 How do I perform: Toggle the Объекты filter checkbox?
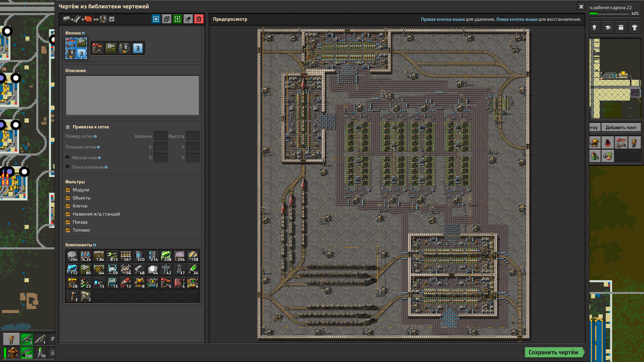pos(68,198)
